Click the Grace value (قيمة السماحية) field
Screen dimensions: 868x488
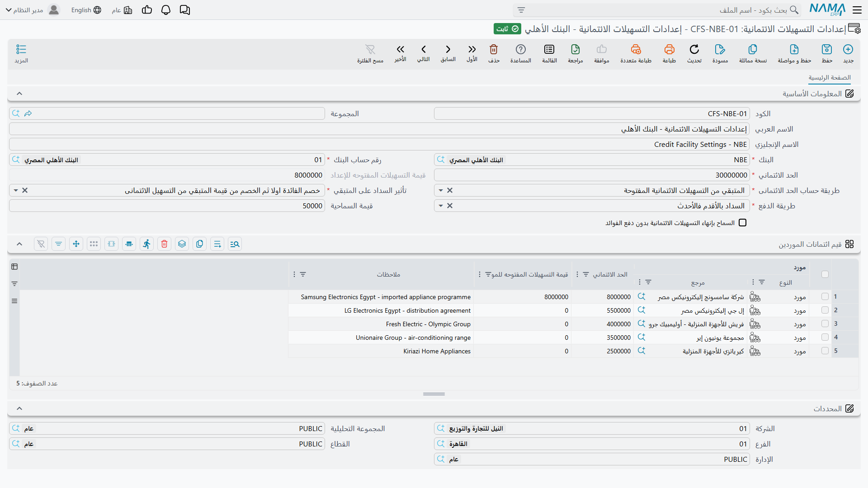(167, 206)
